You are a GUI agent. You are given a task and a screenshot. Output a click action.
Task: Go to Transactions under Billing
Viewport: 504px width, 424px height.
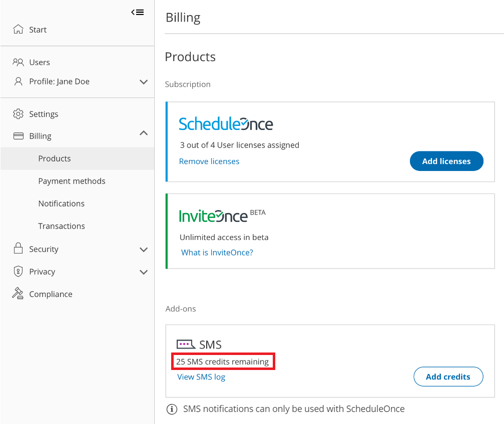coord(62,226)
